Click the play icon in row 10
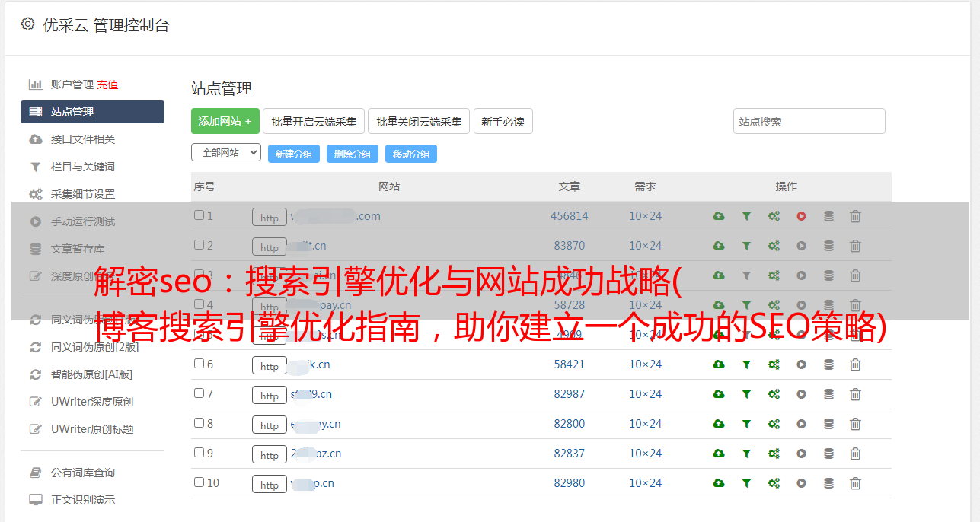 coord(801,483)
